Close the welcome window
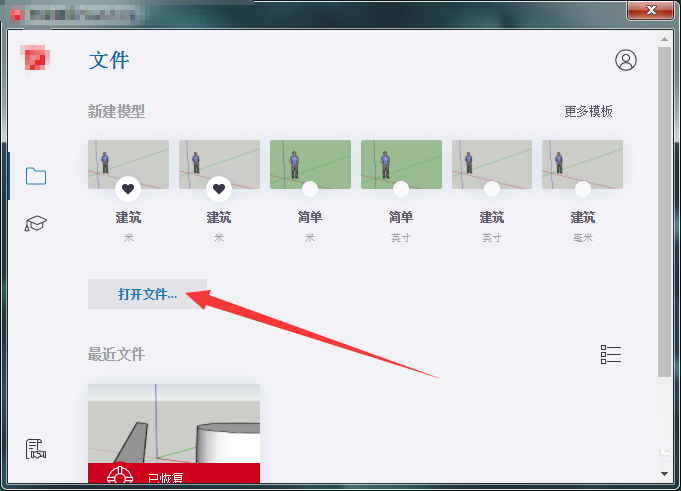This screenshot has width=681, height=491. pos(650,10)
